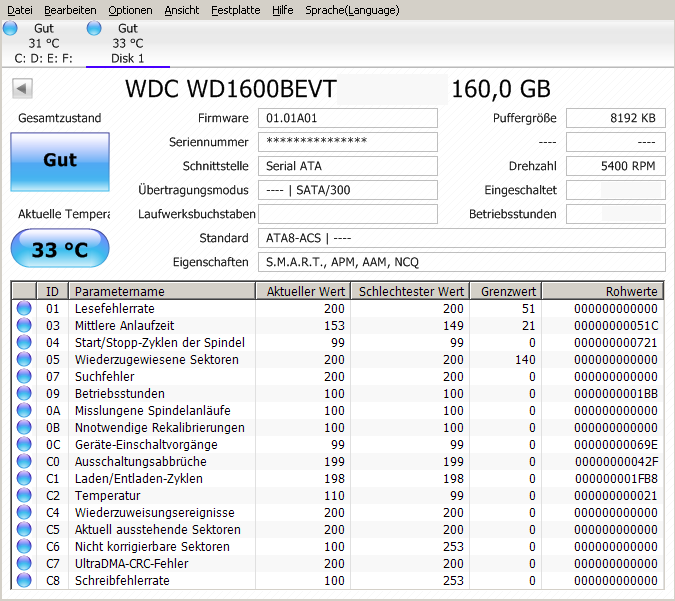The width and height of the screenshot is (675, 601).
Task: Select raw value 0000000001BB
Action: (x=616, y=393)
